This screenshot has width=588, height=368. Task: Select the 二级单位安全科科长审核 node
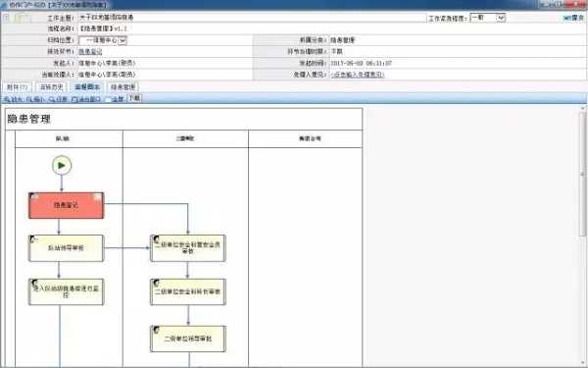click(x=188, y=291)
